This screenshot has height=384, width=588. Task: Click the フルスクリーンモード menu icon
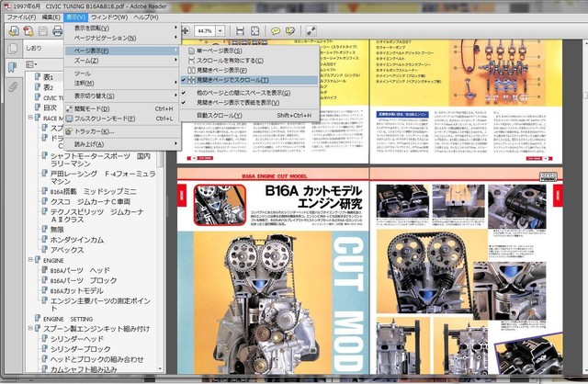coord(69,119)
